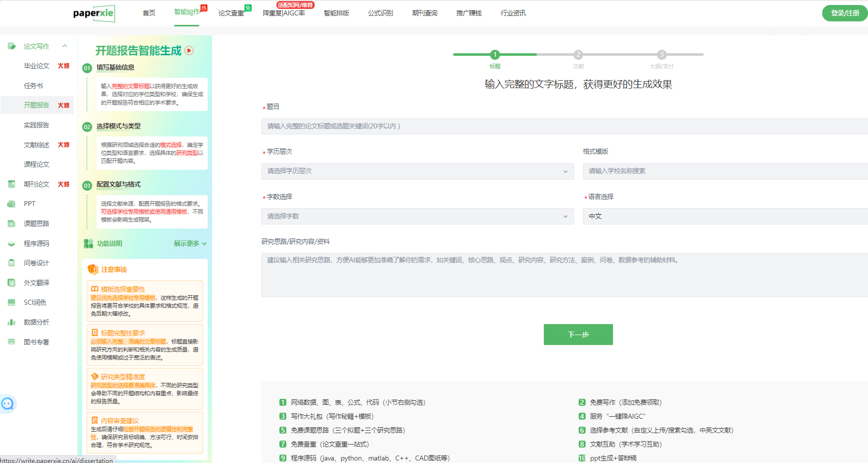Image resolution: width=868 pixels, height=463 pixels.
Task: Click the 登录/注册 button
Action: pos(845,13)
